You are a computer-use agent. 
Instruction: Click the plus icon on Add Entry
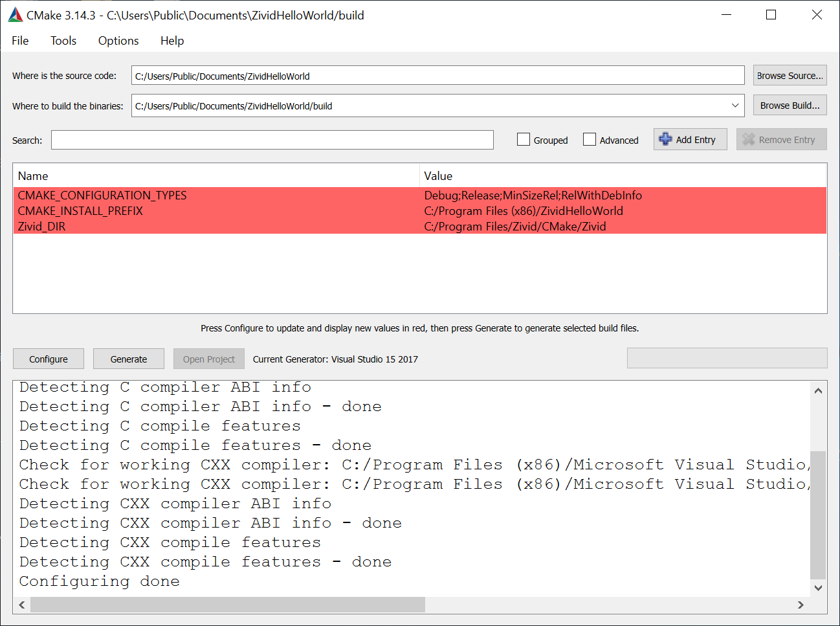coord(665,139)
